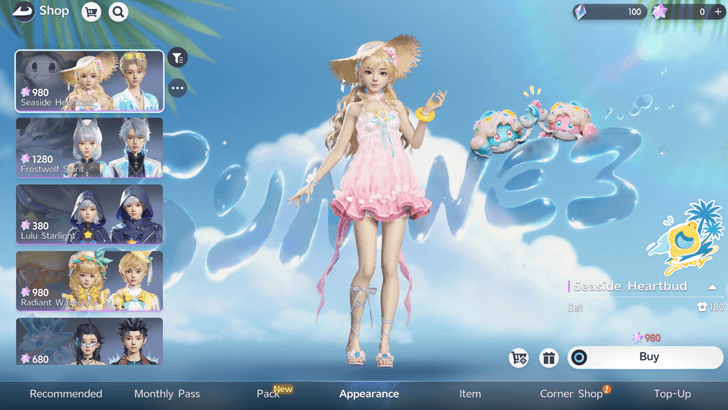Click the blue crystal currency icon
Image resolution: width=728 pixels, height=410 pixels.
580,12
